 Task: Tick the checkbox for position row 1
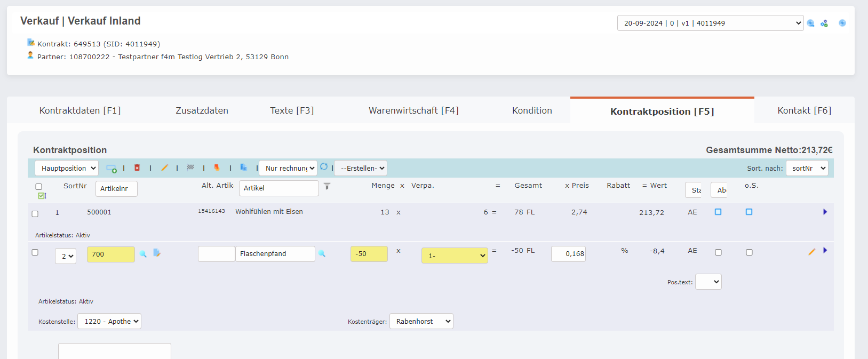click(35, 214)
